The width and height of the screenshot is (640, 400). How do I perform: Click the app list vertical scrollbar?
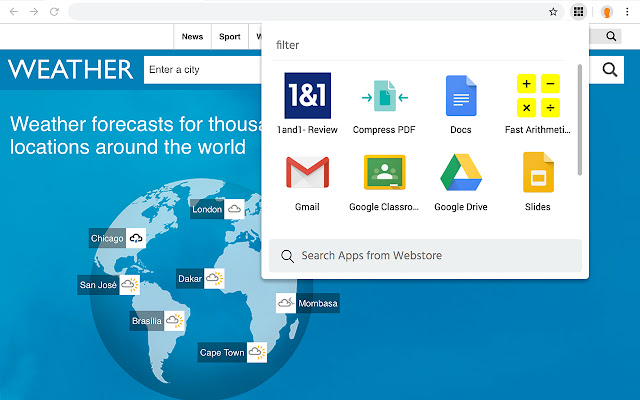580,120
